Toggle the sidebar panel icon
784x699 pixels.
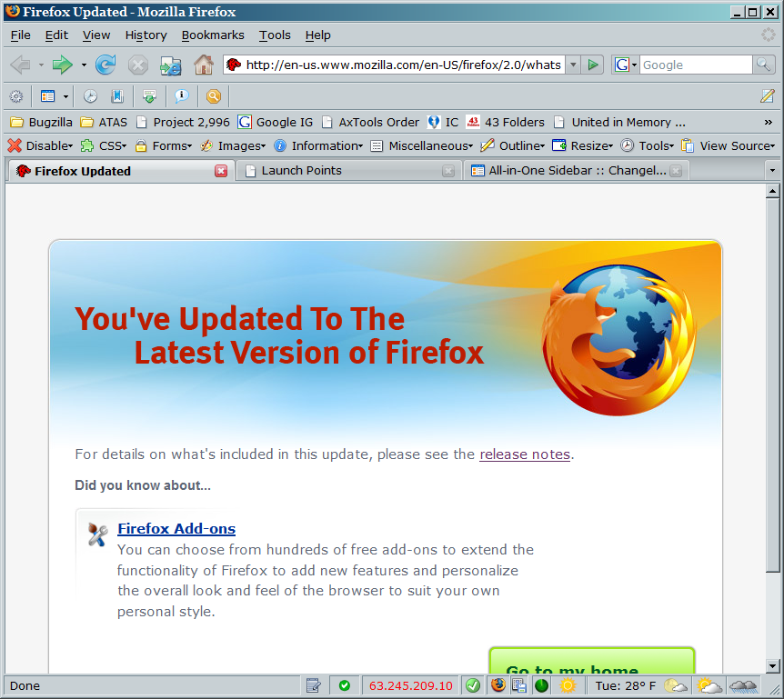coord(47,96)
